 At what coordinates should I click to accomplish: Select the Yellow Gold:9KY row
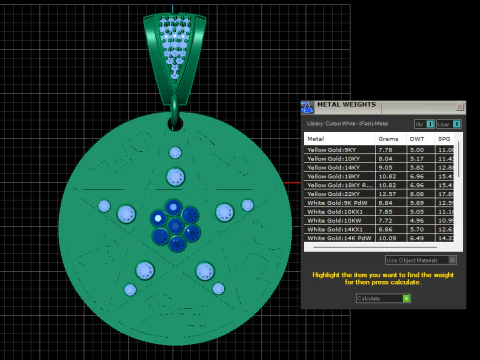(x=379, y=150)
